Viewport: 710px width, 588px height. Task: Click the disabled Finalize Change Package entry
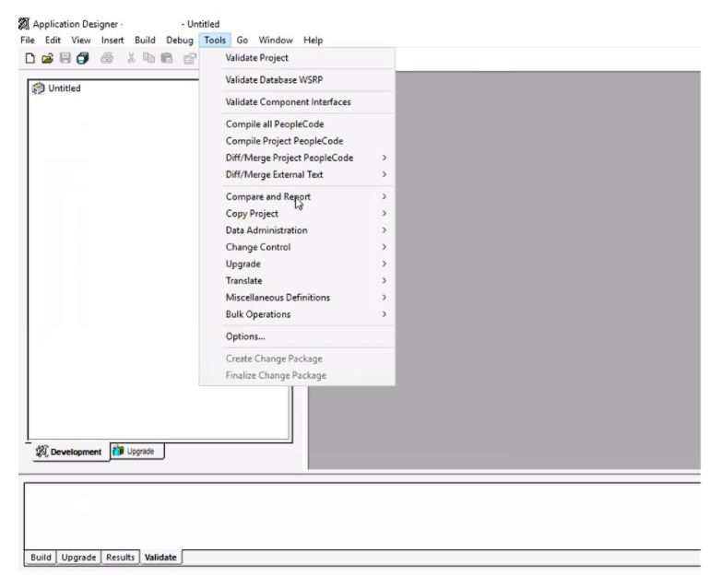pos(297,375)
